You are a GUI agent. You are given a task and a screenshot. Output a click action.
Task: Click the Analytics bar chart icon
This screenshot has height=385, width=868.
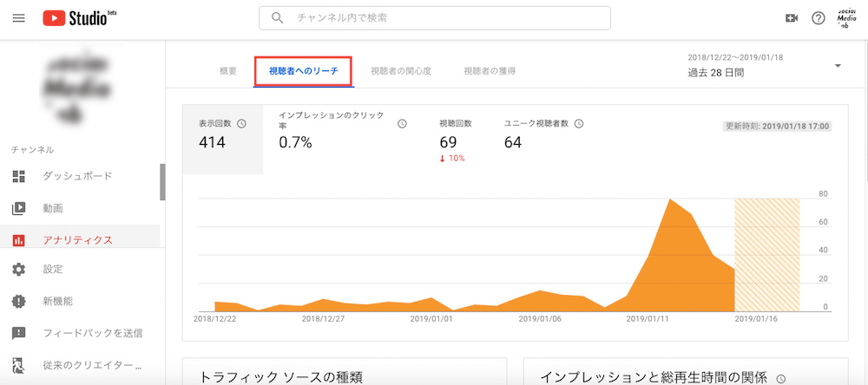click(19, 240)
